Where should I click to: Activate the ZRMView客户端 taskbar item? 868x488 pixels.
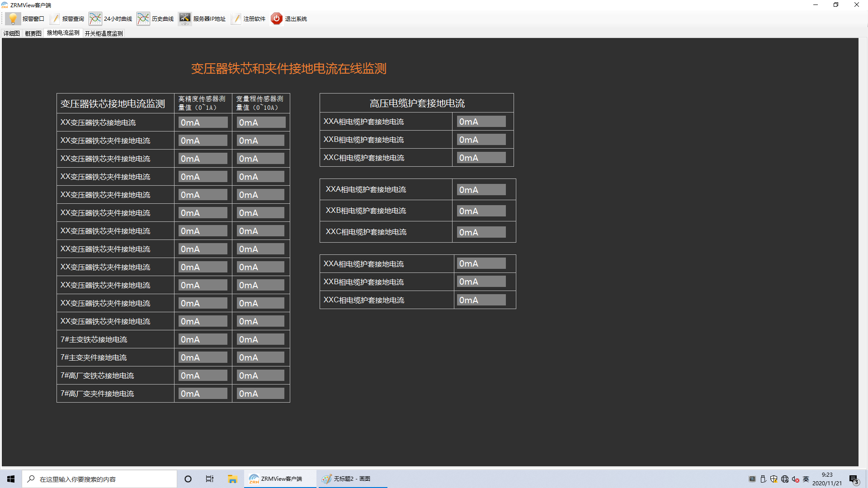click(x=279, y=479)
